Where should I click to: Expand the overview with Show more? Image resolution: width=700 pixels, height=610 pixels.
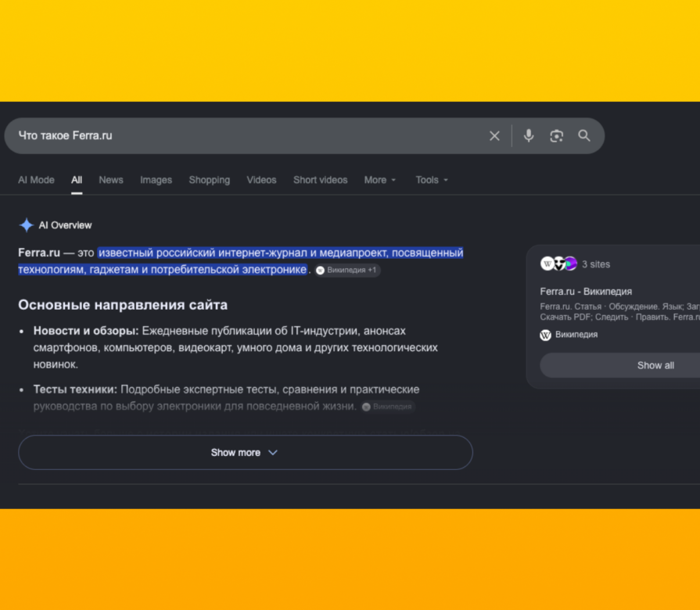point(245,453)
